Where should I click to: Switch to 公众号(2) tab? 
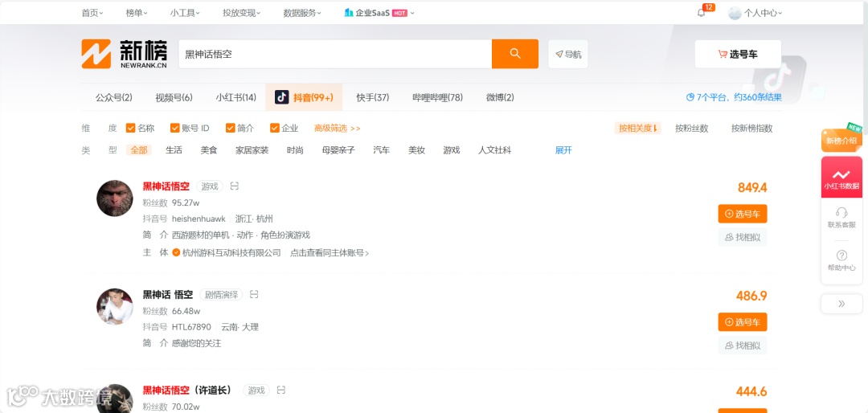click(114, 97)
